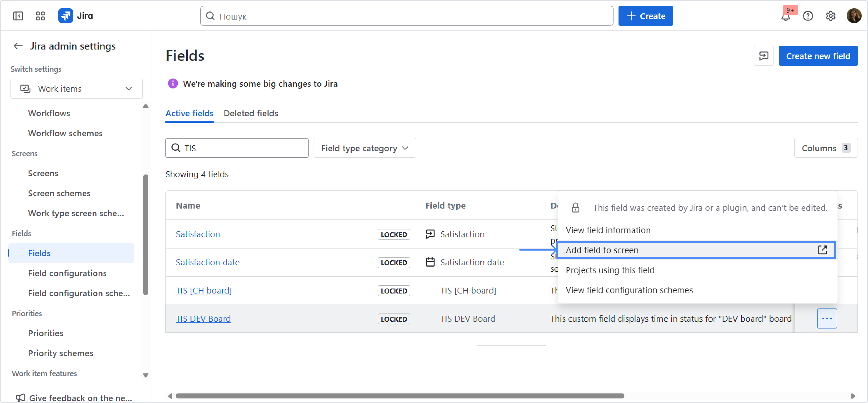Viewport: 868px width, 403px height.
Task: Click the TIS DEV Board more actions button
Action: 827,318
